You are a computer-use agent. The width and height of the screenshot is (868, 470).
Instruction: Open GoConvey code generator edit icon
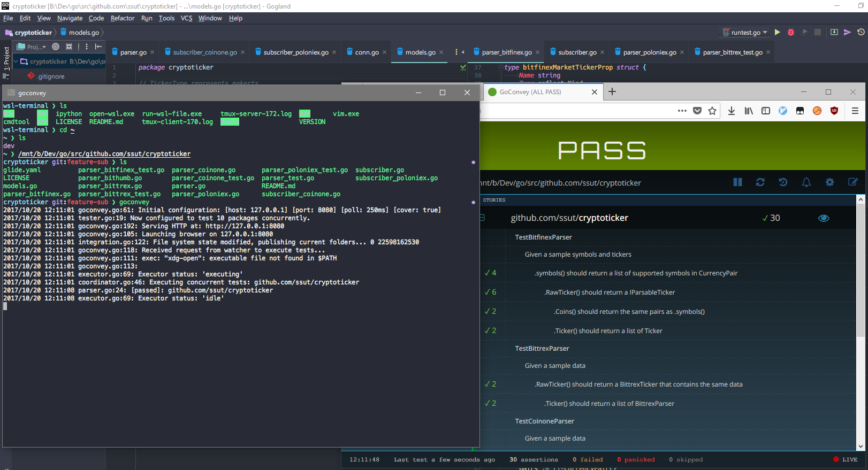click(853, 182)
